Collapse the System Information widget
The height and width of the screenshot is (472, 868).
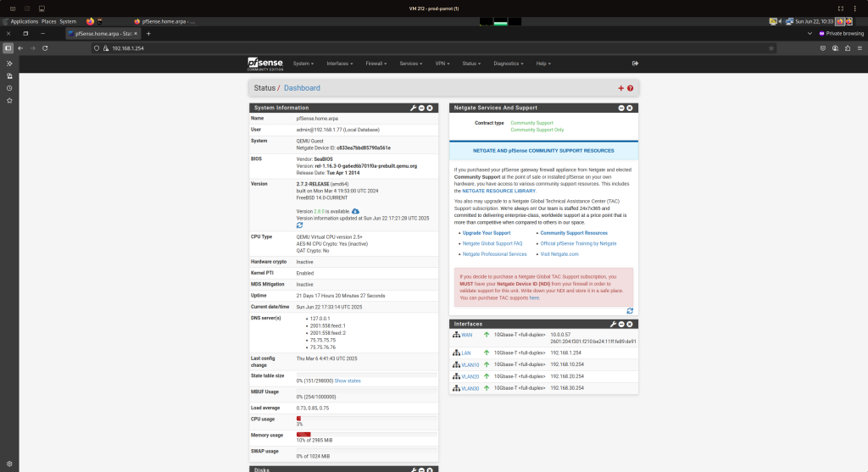(421, 108)
